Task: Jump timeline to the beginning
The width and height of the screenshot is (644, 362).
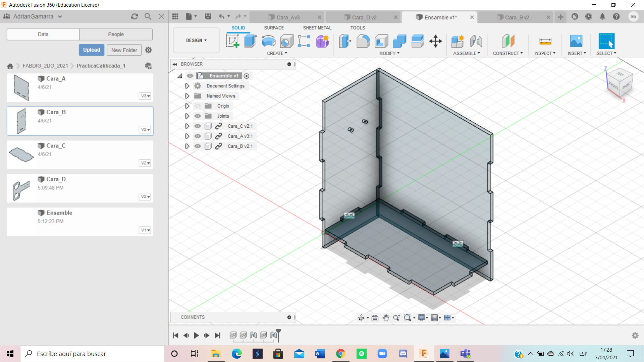Action: pos(175,335)
